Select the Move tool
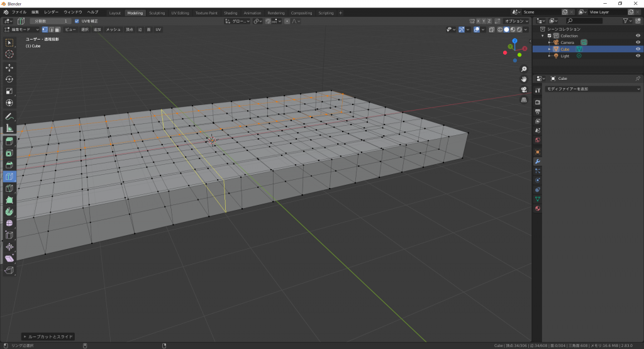 point(9,68)
